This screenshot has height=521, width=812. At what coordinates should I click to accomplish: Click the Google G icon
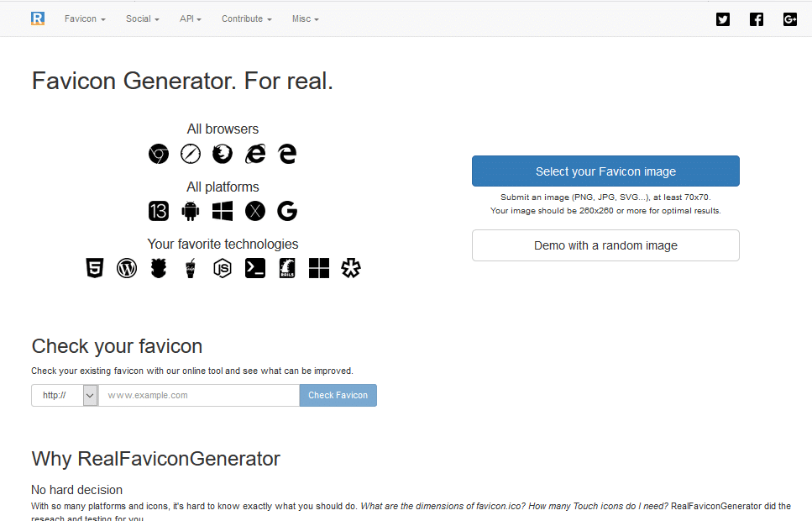pos(287,211)
